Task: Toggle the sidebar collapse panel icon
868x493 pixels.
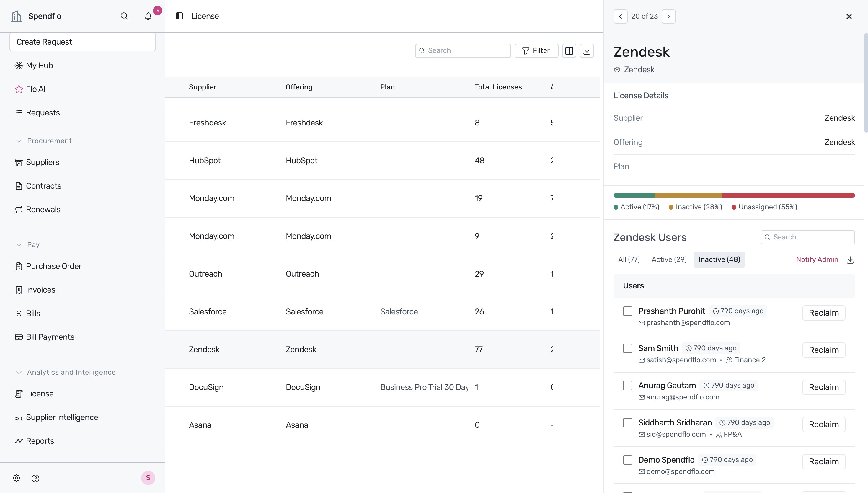Action: point(180,16)
